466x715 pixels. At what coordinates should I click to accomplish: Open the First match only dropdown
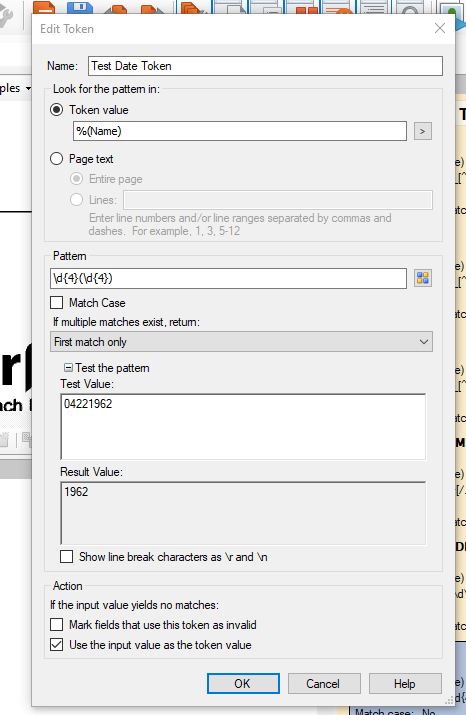click(x=241, y=342)
